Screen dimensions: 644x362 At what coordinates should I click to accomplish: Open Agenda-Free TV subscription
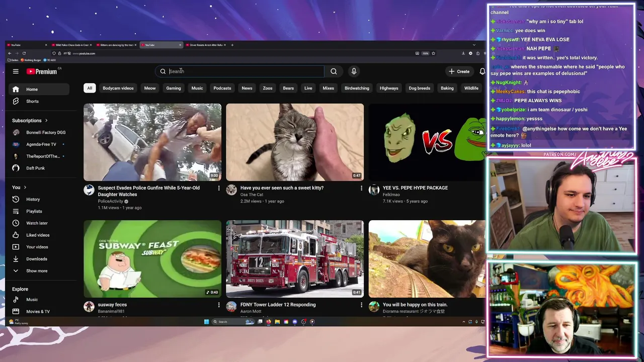tap(39, 144)
